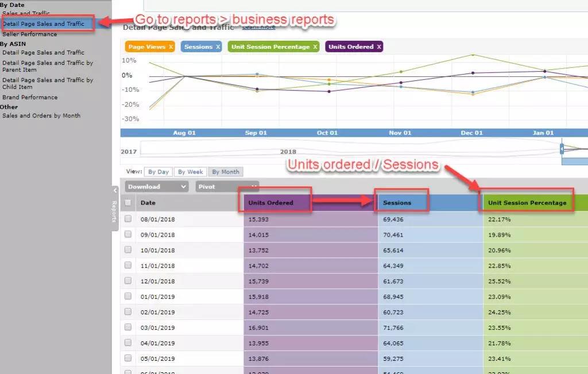Screen dimensions: 588x374
Task: Open Seller Performance report
Action: 30,34
